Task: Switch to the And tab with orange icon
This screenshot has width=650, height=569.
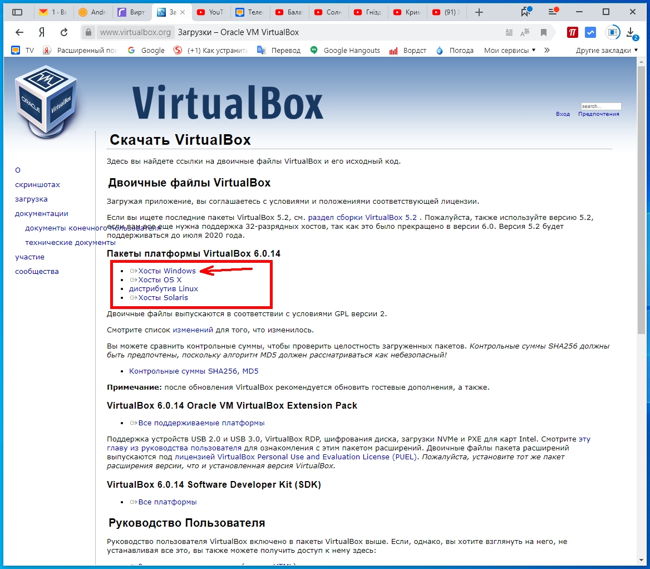Action: (92, 12)
